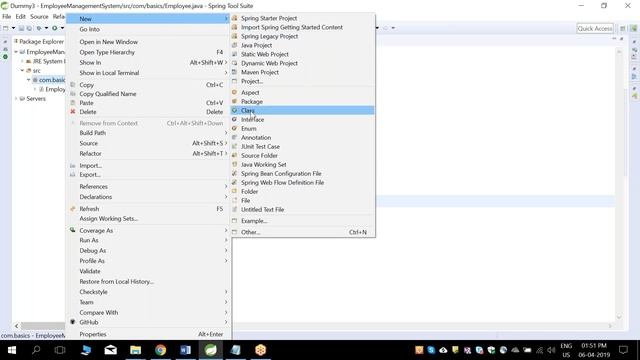The width and height of the screenshot is (640, 360).
Task: Click the Java Project icon
Action: [x=234, y=45]
